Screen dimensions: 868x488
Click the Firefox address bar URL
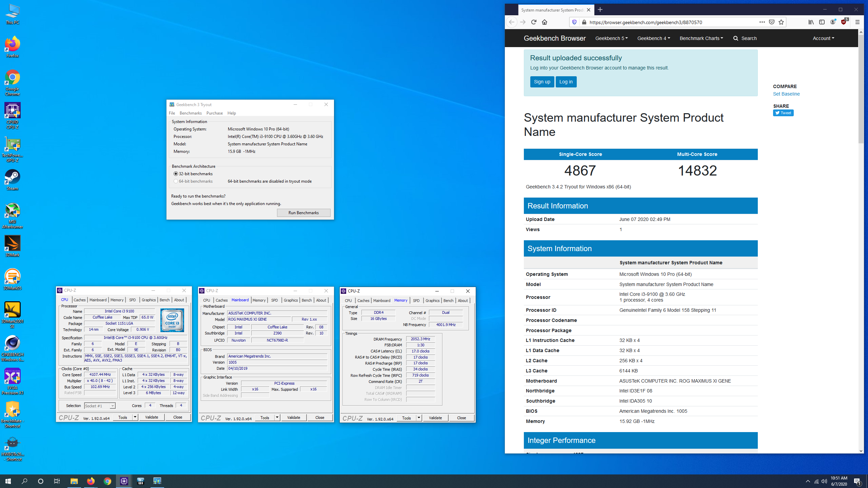646,22
